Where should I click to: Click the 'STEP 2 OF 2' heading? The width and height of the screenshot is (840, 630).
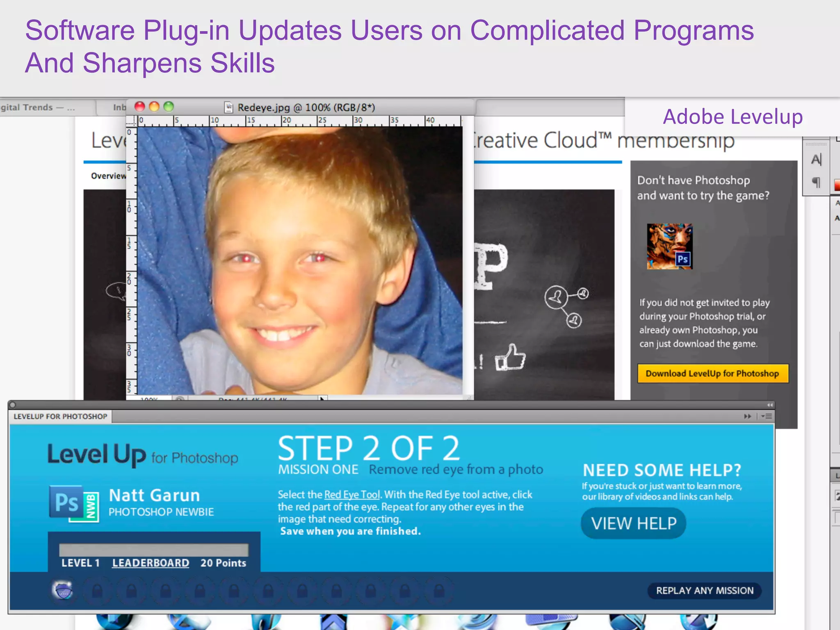click(x=369, y=448)
